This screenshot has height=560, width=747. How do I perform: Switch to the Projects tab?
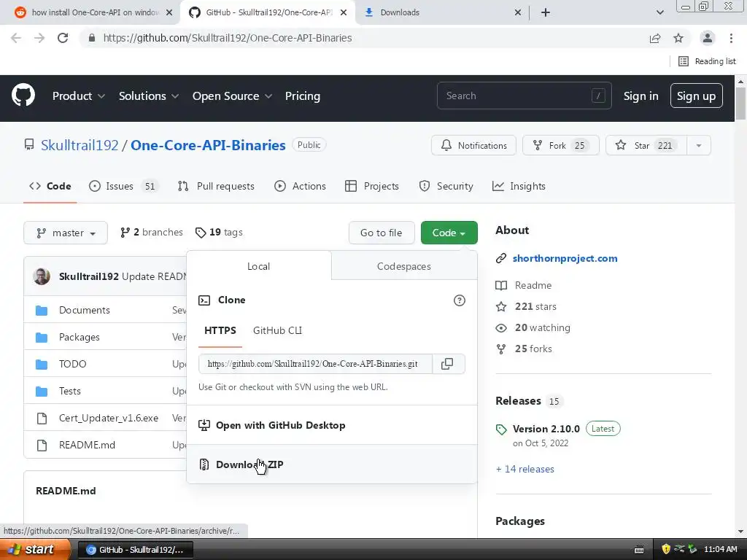pyautogui.click(x=371, y=186)
